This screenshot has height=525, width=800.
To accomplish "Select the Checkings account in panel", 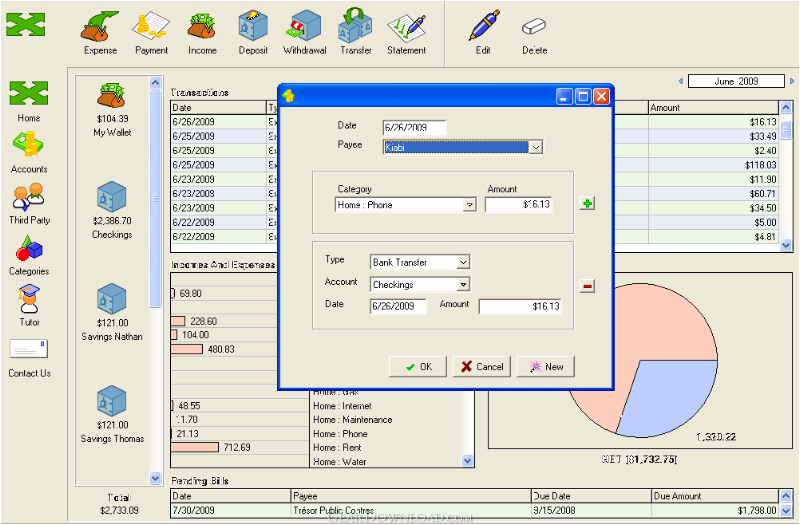I will coord(112,210).
